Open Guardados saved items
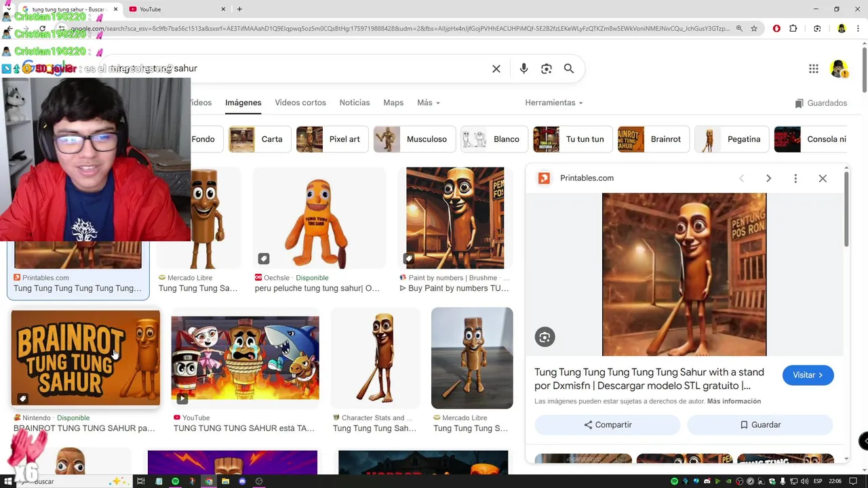The image size is (868, 488). [821, 103]
